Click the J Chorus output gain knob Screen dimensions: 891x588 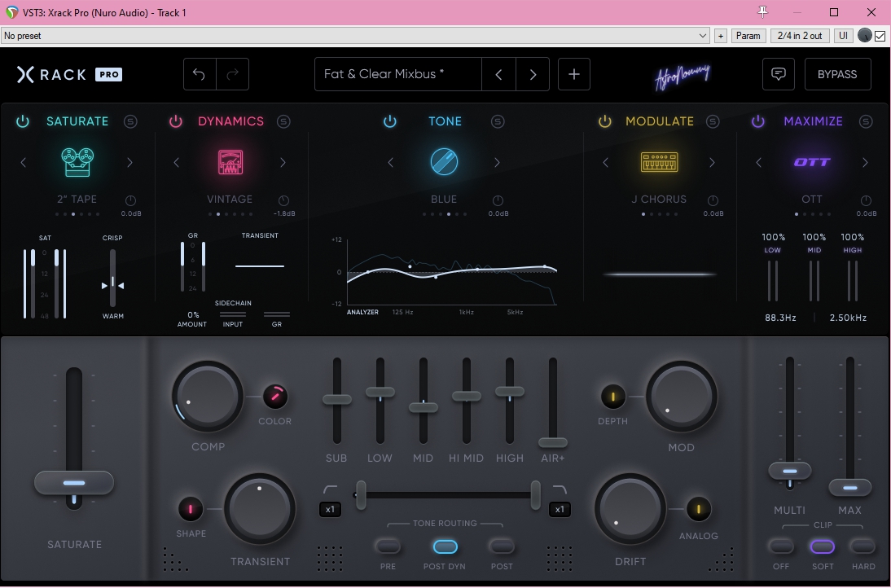point(713,200)
